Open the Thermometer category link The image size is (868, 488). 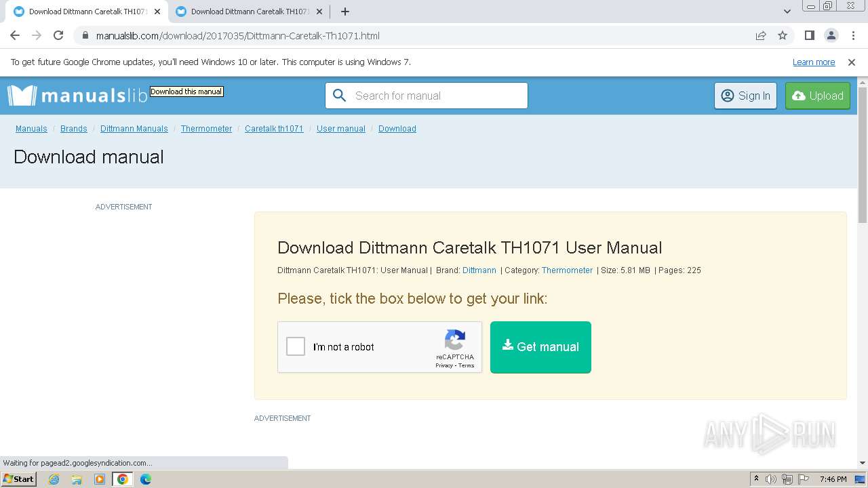567,270
